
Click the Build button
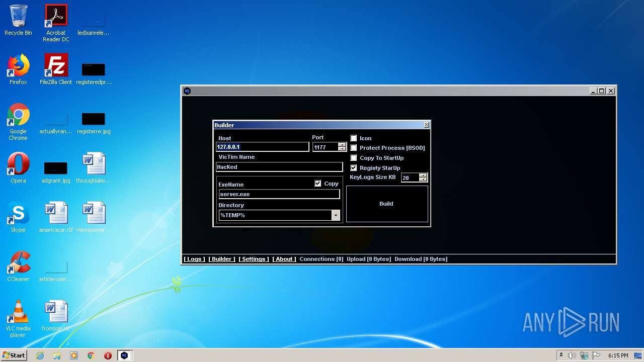pos(387,204)
